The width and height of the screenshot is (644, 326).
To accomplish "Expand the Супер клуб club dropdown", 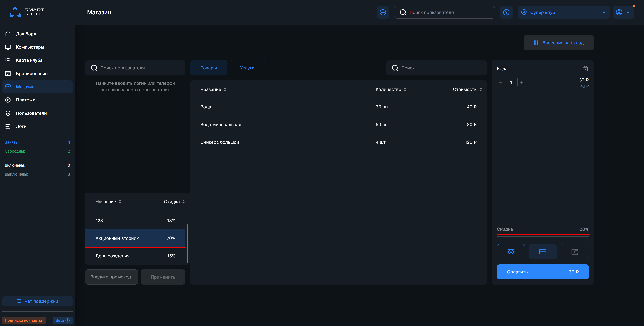I will (x=563, y=12).
